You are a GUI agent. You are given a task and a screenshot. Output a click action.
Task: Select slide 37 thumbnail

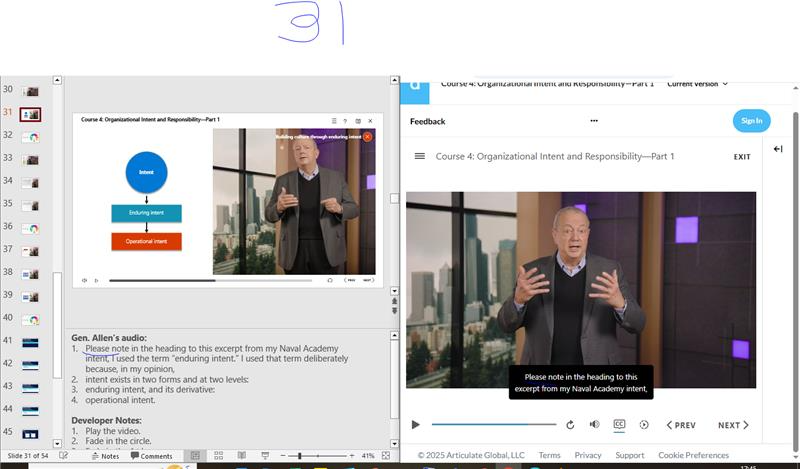pyautogui.click(x=31, y=251)
